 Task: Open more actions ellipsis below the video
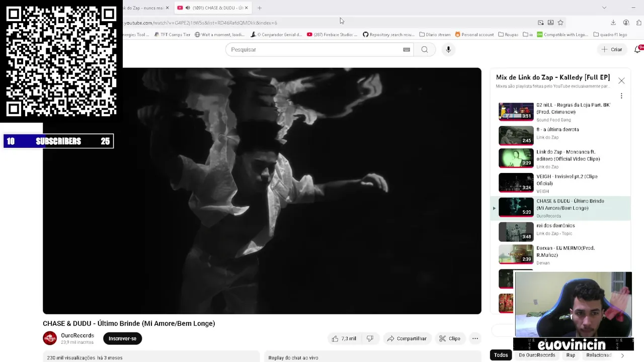coord(475,338)
